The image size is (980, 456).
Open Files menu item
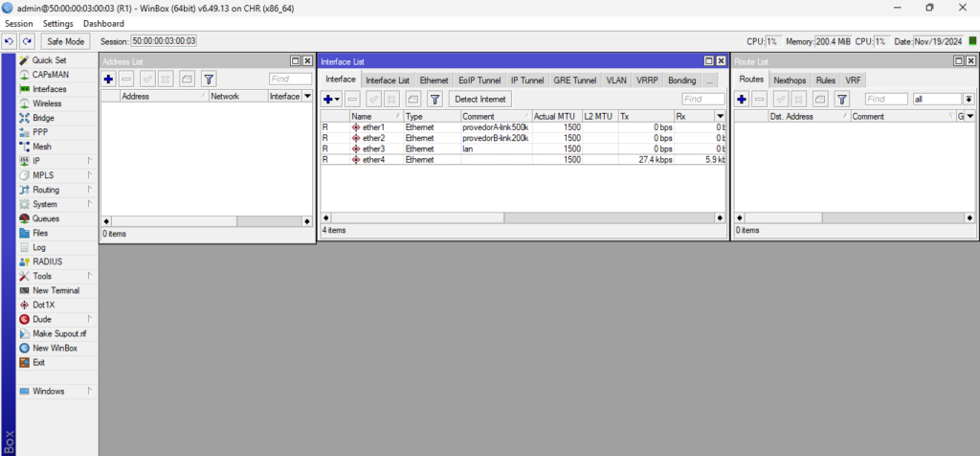(40, 234)
